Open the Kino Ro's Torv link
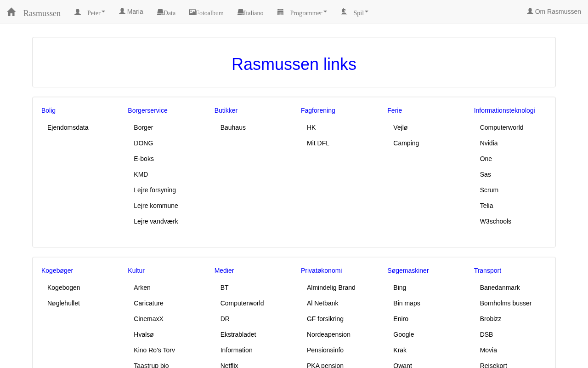Image resolution: width=588 pixels, height=368 pixels. tap(154, 350)
